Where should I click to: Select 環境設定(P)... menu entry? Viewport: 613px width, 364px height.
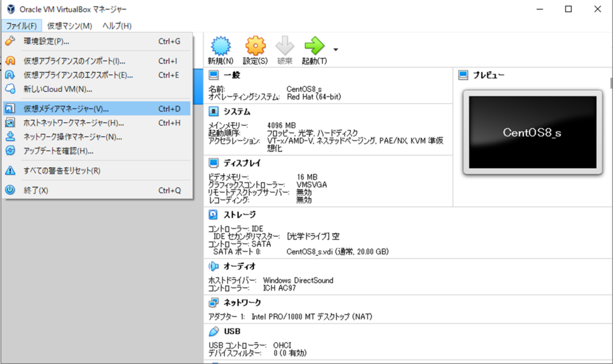[x=47, y=41]
